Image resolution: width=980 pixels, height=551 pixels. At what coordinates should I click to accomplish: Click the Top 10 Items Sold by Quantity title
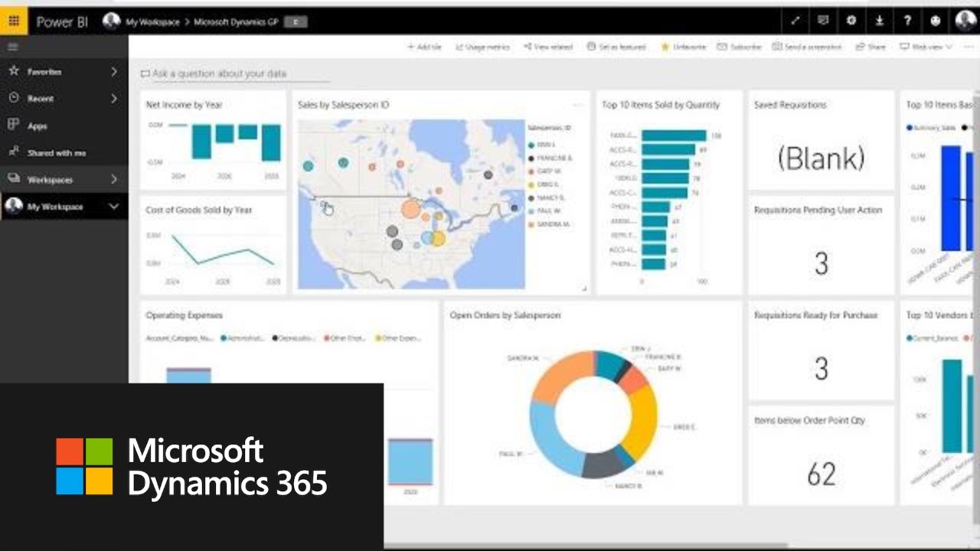point(661,105)
